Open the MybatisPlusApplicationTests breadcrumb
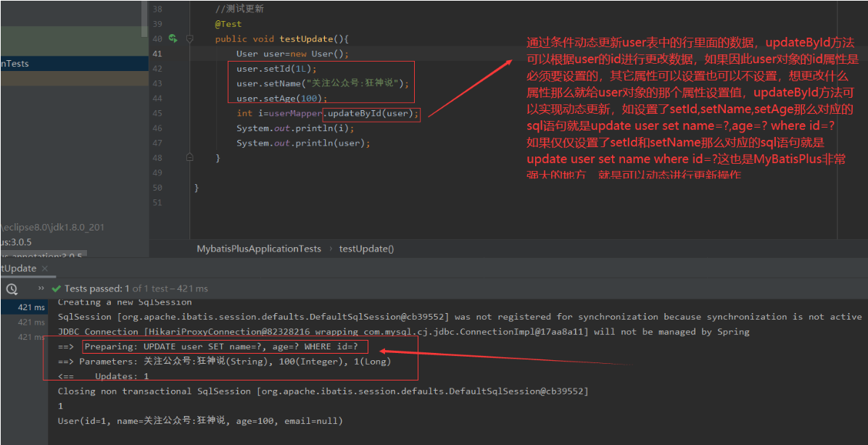The image size is (868, 445). tap(260, 248)
